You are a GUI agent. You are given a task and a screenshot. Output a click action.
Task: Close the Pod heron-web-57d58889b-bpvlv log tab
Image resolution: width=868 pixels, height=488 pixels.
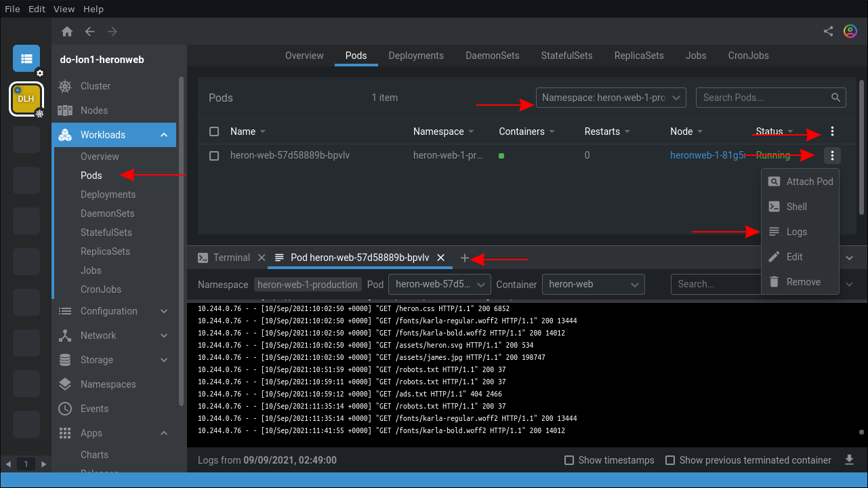[440, 258]
